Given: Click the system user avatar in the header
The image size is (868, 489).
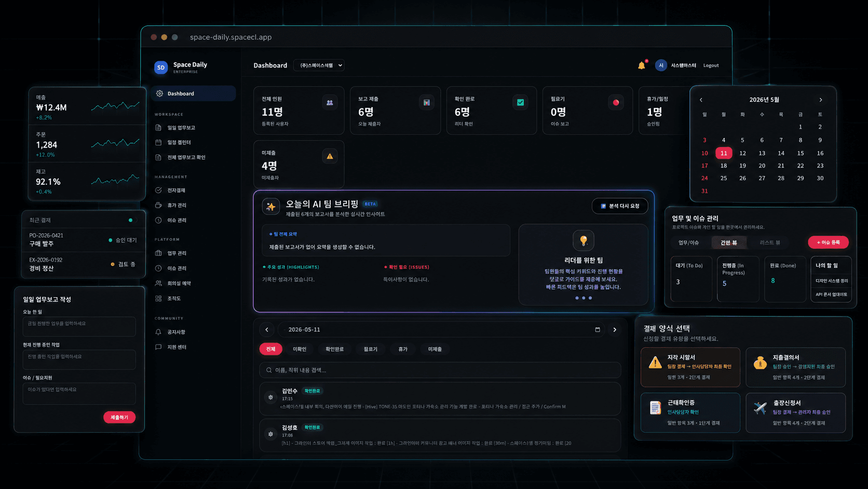Looking at the screenshot, I should pos(661,65).
